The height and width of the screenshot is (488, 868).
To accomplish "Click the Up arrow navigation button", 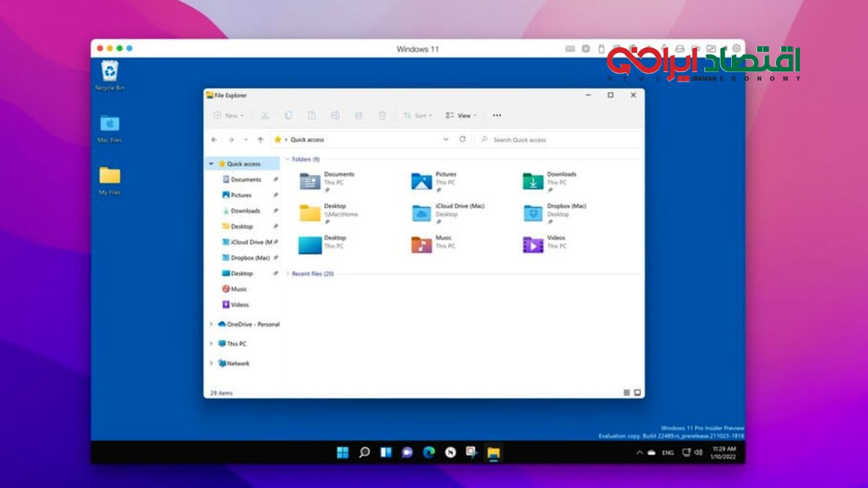I will coord(260,140).
